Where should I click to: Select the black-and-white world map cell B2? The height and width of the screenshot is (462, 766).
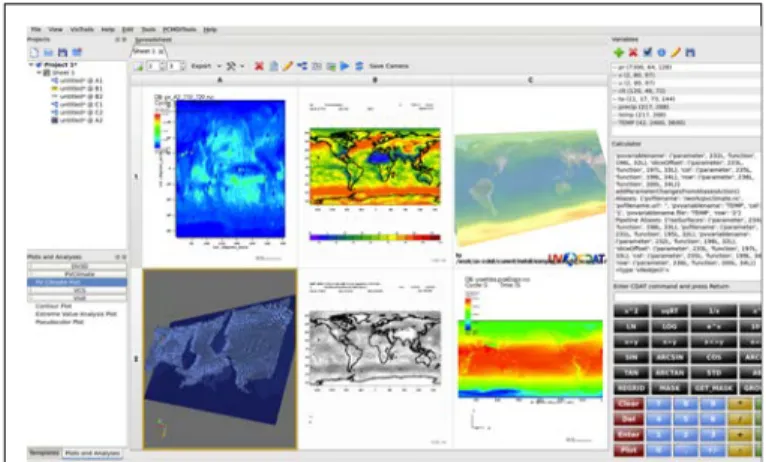coord(375,358)
